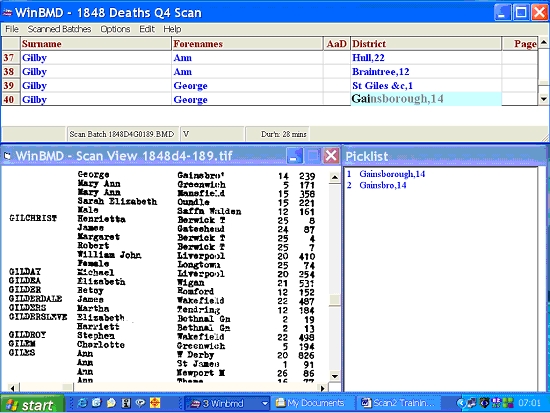This screenshot has height=413, width=550.
Task: Choose Gainsborough,14 from the Picklist
Action: [392, 174]
